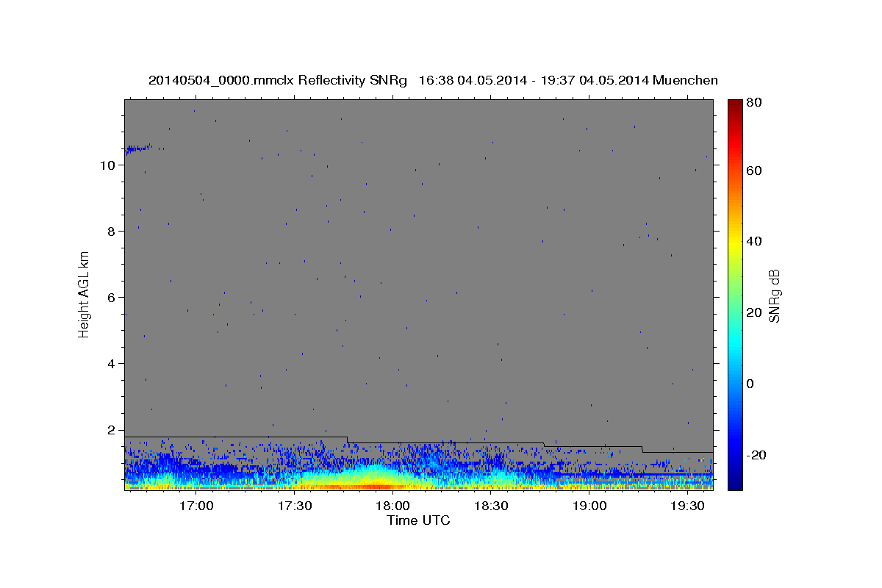Click the 19:30 time tick label
Viewport: 882px width, 588px height.
point(687,506)
